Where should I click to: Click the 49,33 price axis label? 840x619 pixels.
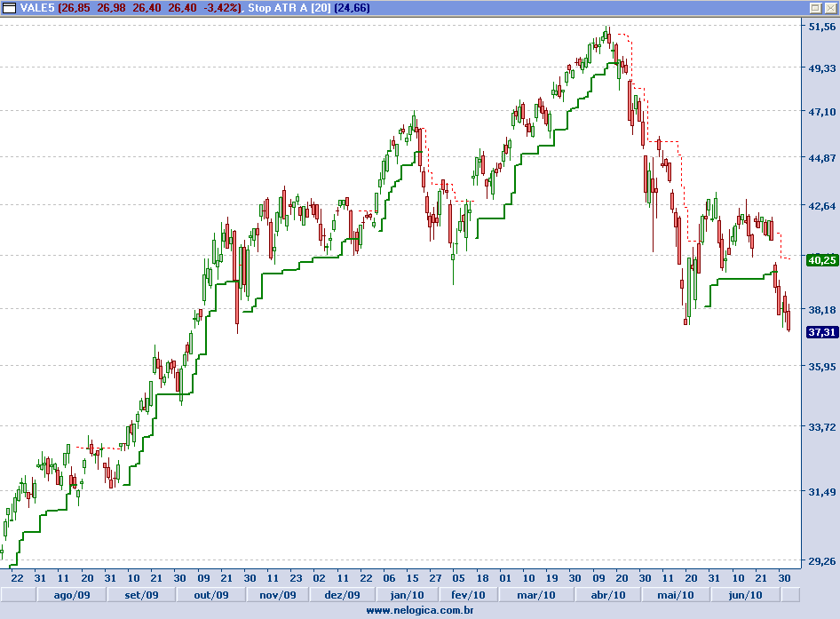click(821, 68)
